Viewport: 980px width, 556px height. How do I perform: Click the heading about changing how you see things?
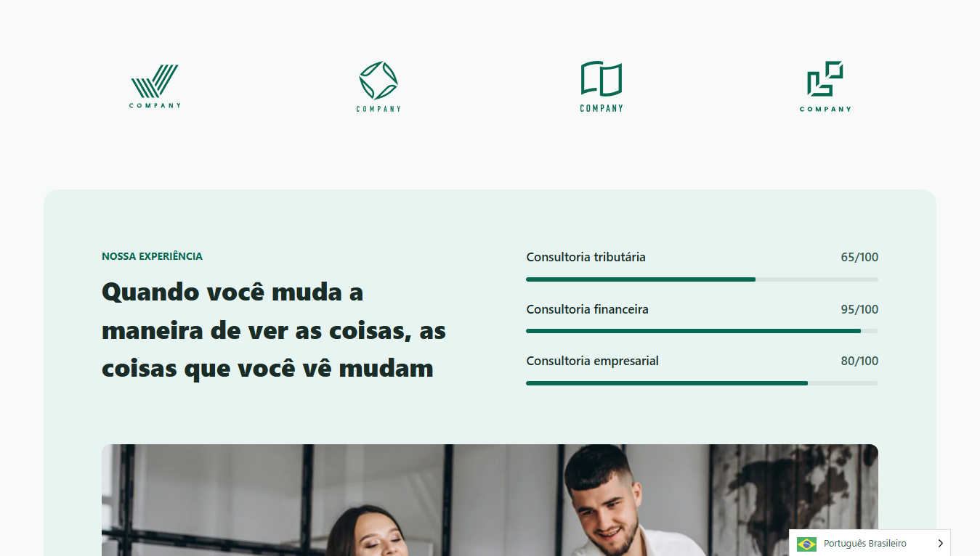[x=274, y=330]
